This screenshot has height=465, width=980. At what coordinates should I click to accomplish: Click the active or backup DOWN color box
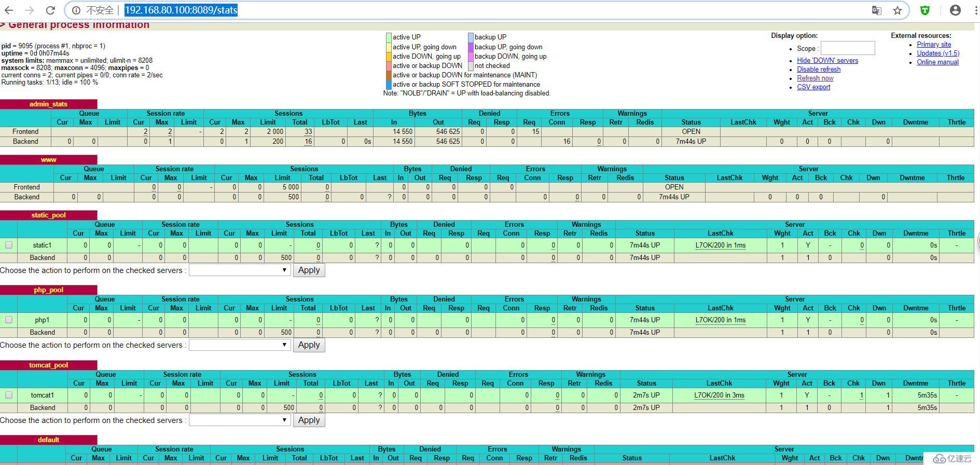(x=389, y=65)
